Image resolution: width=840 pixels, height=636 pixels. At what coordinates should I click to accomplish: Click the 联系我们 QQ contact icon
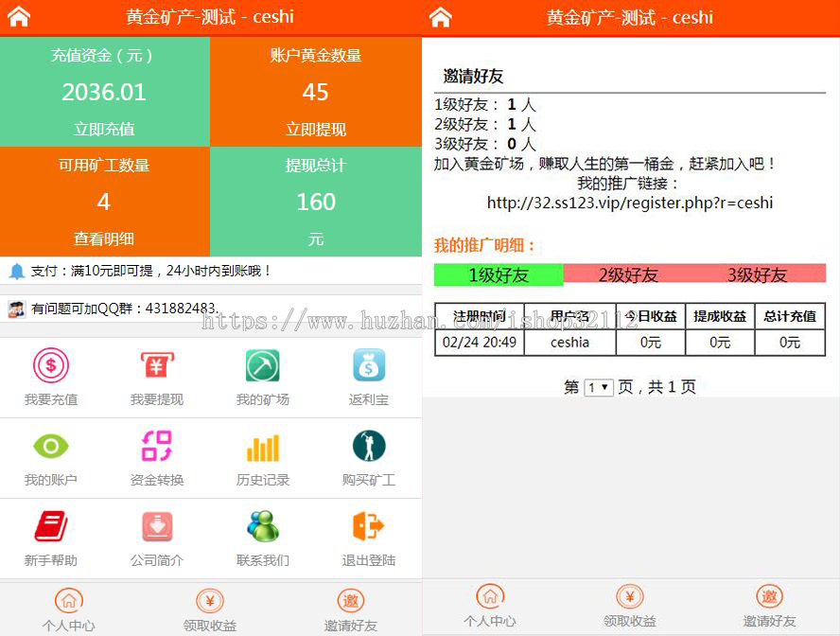click(x=262, y=527)
